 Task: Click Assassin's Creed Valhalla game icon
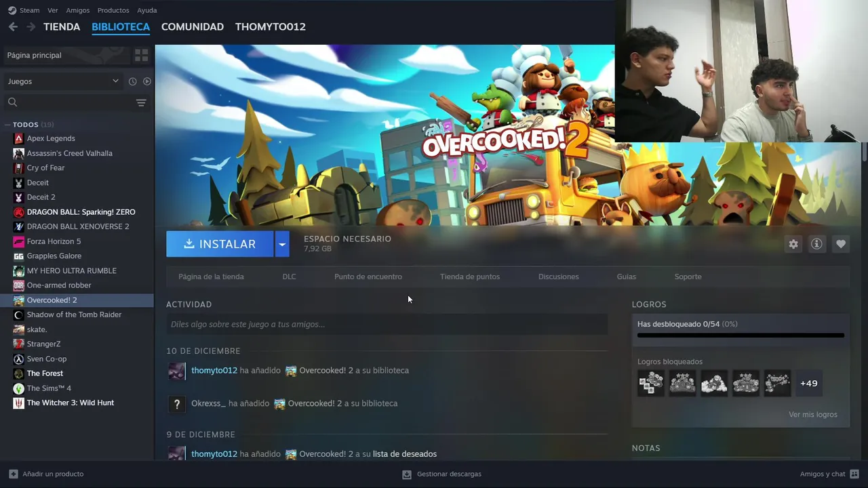coord(19,153)
